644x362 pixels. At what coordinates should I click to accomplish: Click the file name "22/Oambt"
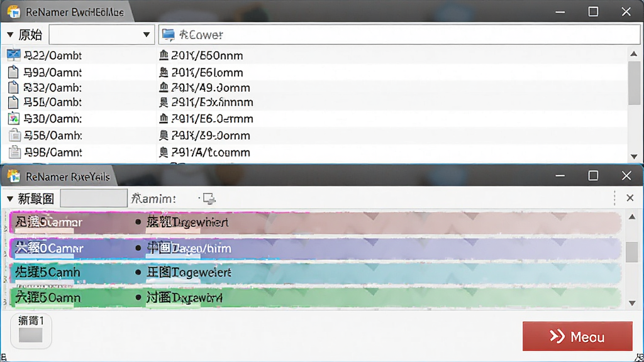(x=53, y=55)
